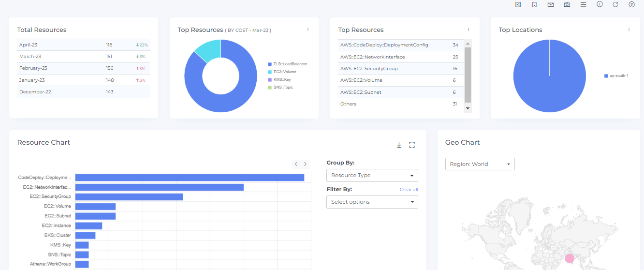Click the info circle icon

[600, 4]
